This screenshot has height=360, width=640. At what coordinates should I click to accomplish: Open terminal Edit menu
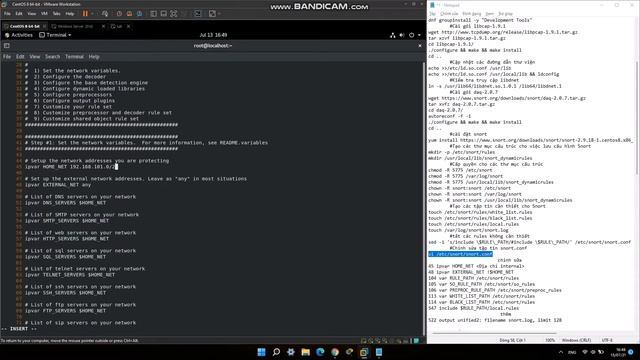pos(20,57)
